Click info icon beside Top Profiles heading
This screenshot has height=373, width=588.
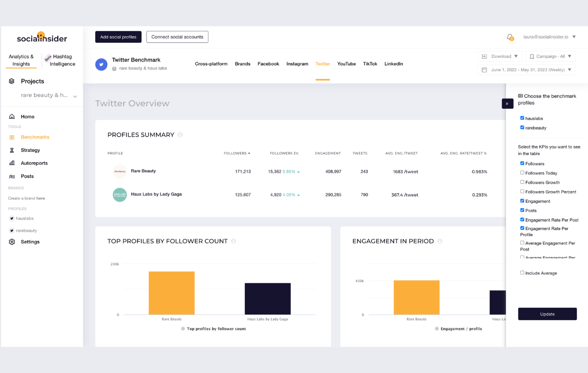233,241
